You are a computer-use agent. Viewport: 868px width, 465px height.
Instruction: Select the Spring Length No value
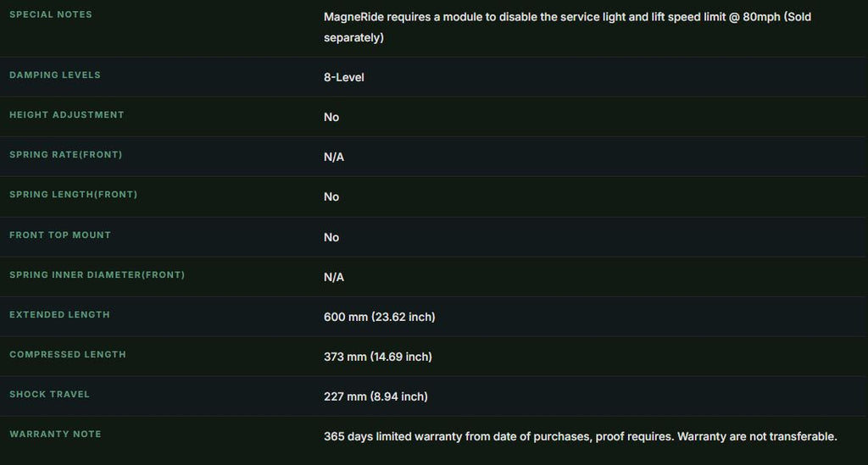tap(331, 197)
